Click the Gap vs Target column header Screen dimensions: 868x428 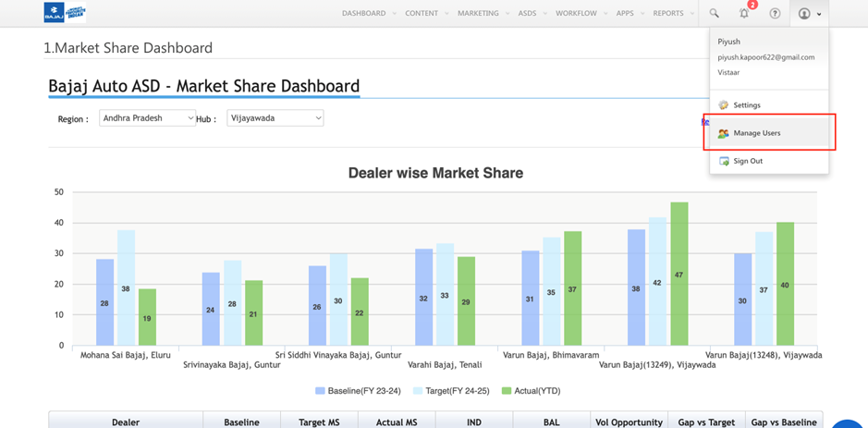(706, 422)
